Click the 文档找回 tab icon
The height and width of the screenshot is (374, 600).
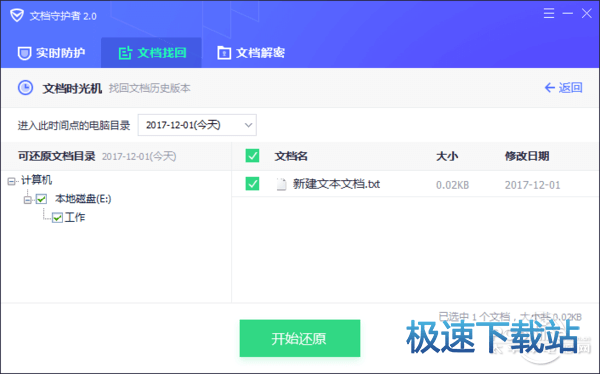(126, 53)
